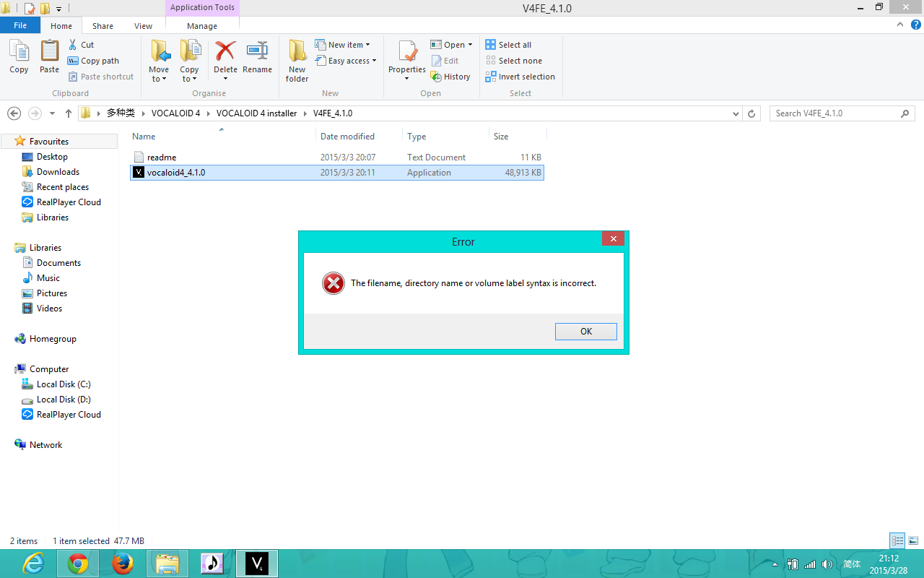Open the address bar history dropdown

736,113
